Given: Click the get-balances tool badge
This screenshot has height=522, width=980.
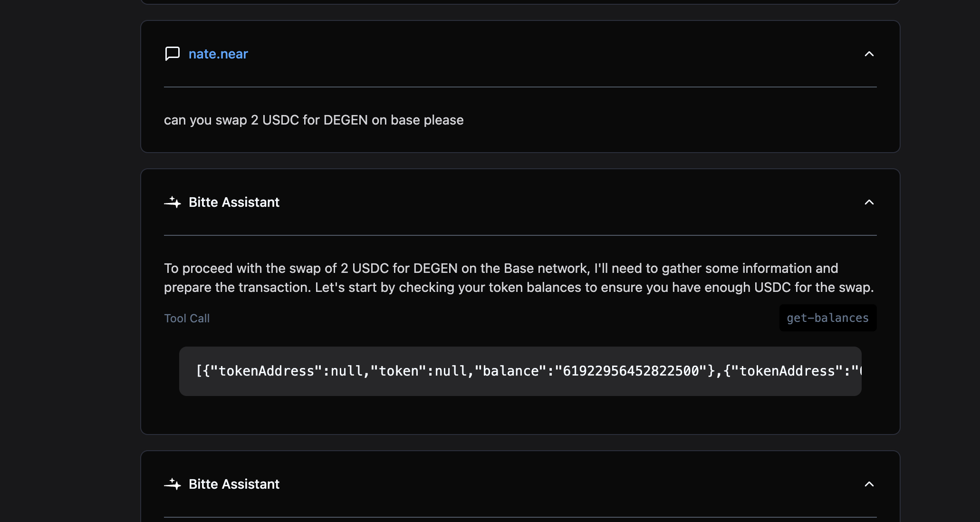Looking at the screenshot, I should coord(827,318).
